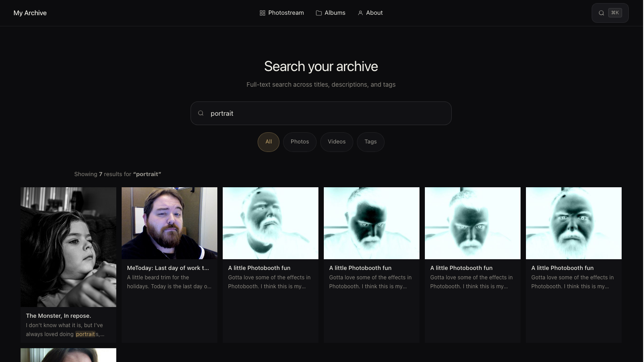
Task: Open the fourth inverted Photobooth thumbnail
Action: click(574, 223)
